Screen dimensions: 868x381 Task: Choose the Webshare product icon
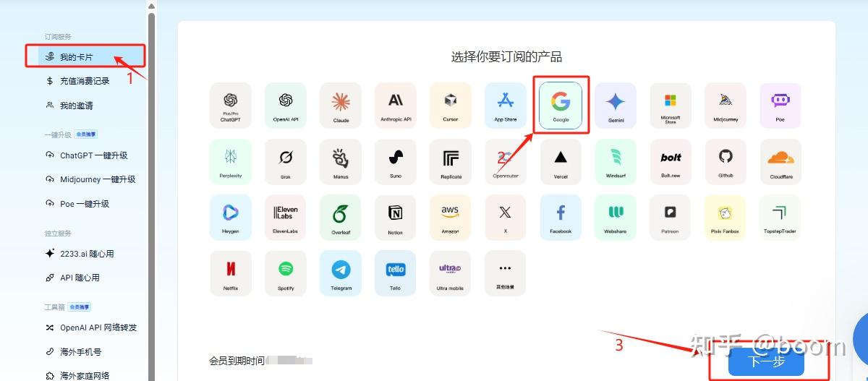616,218
